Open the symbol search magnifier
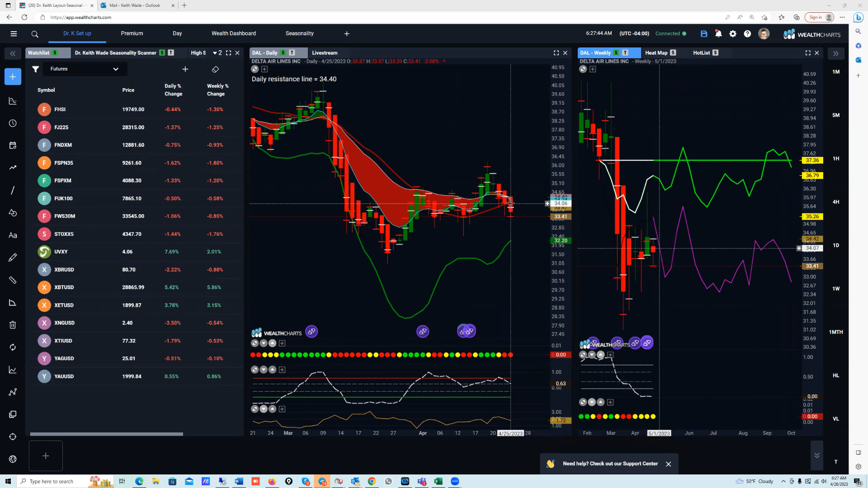The height and width of the screenshot is (488, 868). [35, 34]
